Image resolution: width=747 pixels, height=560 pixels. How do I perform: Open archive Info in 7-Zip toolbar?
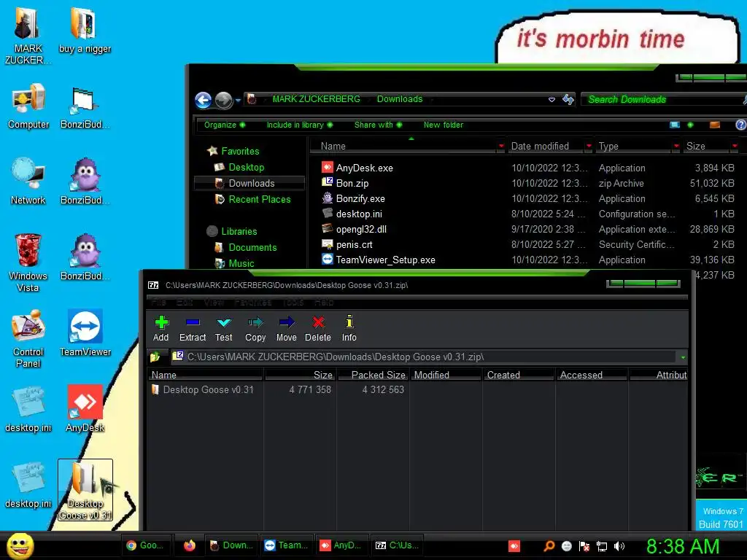(349, 328)
